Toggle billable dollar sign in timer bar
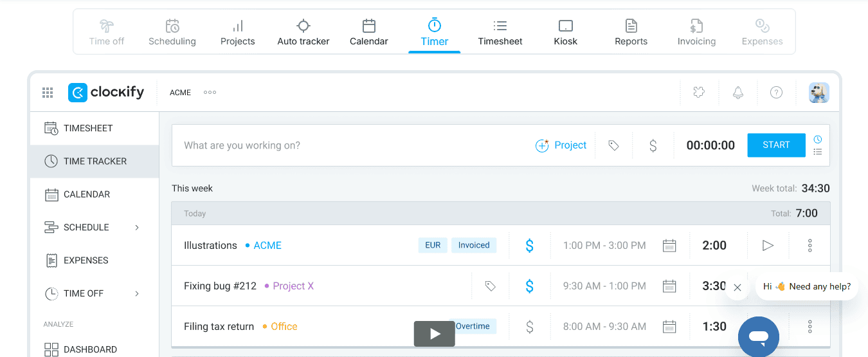 tap(653, 146)
